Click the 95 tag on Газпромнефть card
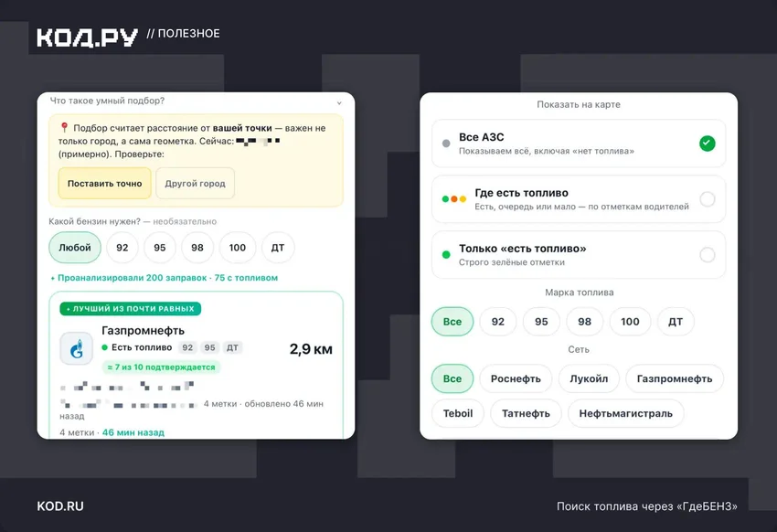The width and height of the screenshot is (777, 532). (x=209, y=347)
